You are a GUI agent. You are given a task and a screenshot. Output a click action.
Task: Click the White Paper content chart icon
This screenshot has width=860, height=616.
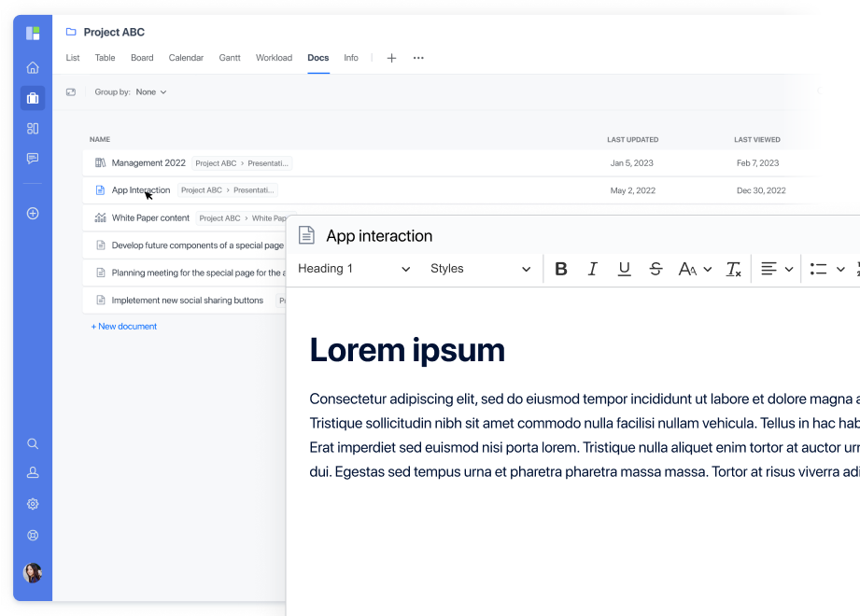point(100,217)
